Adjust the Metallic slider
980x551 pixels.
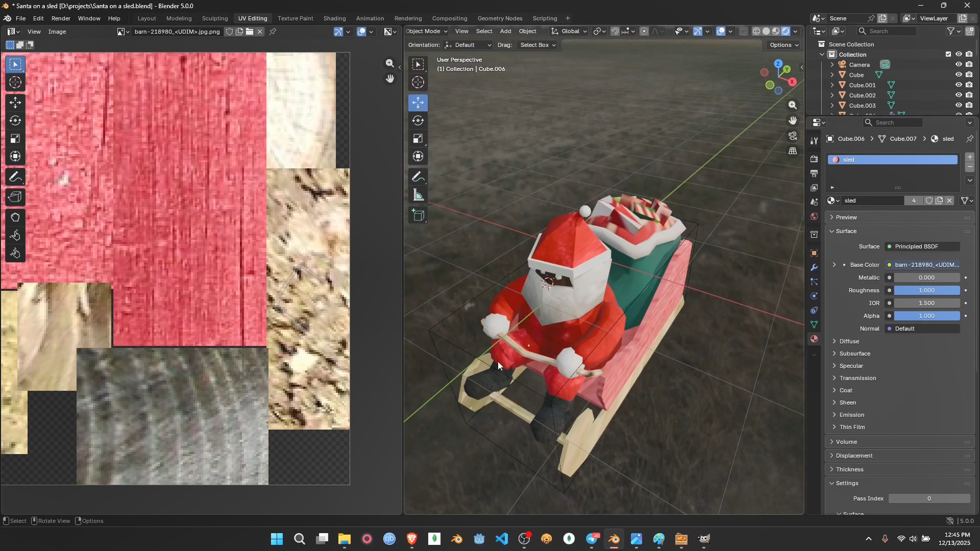pos(926,278)
